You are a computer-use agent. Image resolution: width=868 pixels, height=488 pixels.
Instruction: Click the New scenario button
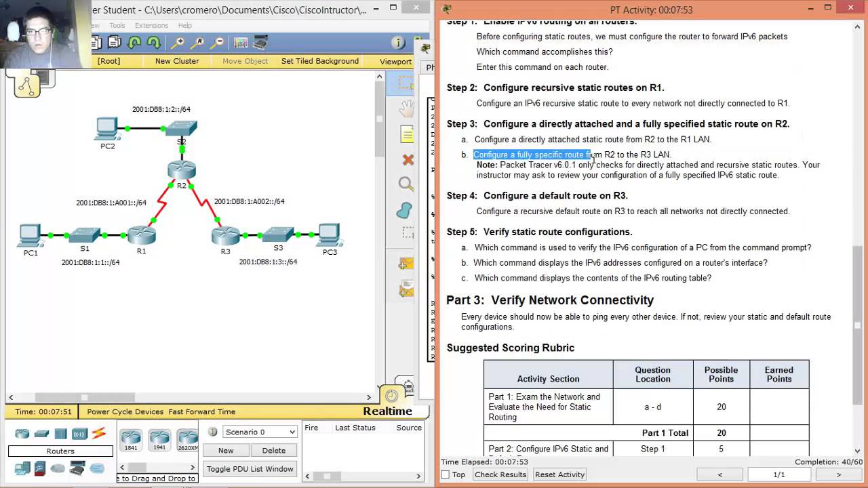click(x=226, y=450)
